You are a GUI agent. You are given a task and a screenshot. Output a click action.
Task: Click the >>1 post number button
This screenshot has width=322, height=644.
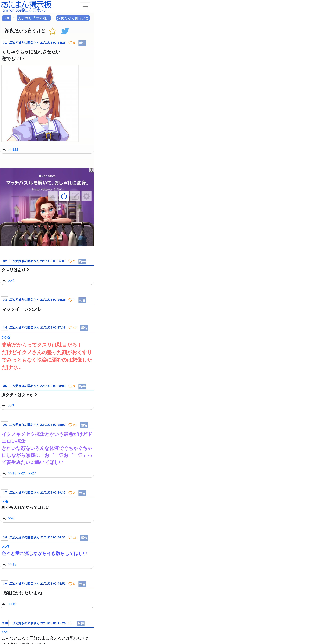click(x=5, y=42)
